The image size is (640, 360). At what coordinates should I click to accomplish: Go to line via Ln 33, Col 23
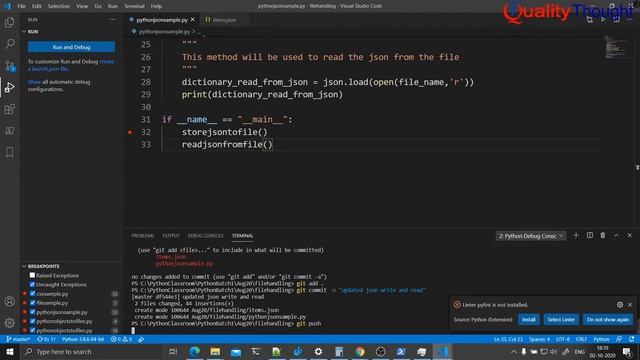point(508,339)
